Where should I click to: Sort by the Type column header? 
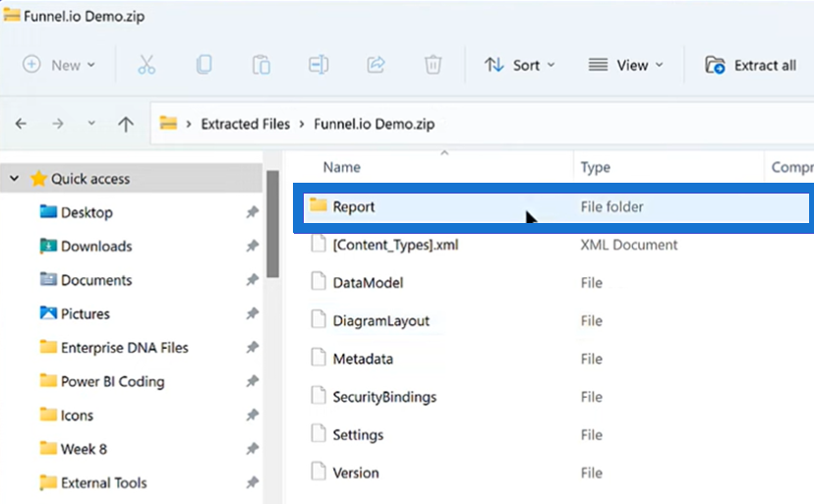tap(595, 167)
